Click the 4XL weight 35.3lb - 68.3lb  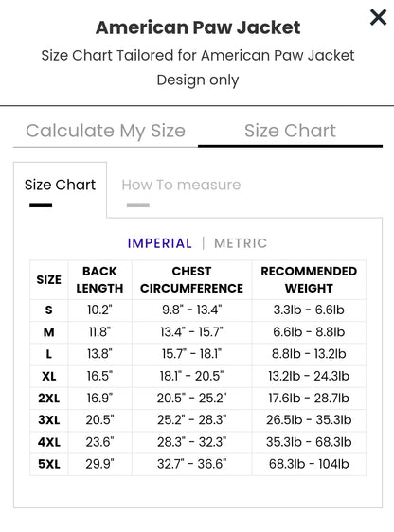(309, 442)
